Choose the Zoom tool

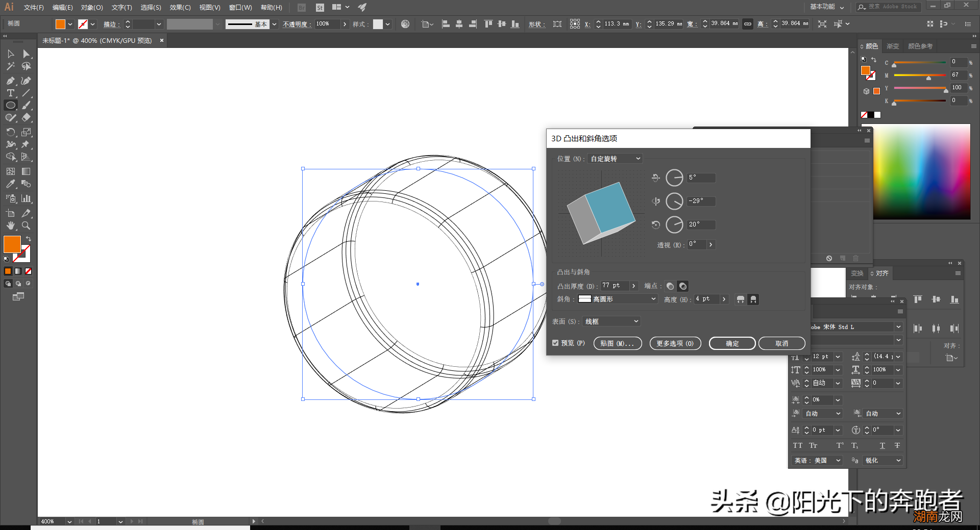tap(26, 225)
